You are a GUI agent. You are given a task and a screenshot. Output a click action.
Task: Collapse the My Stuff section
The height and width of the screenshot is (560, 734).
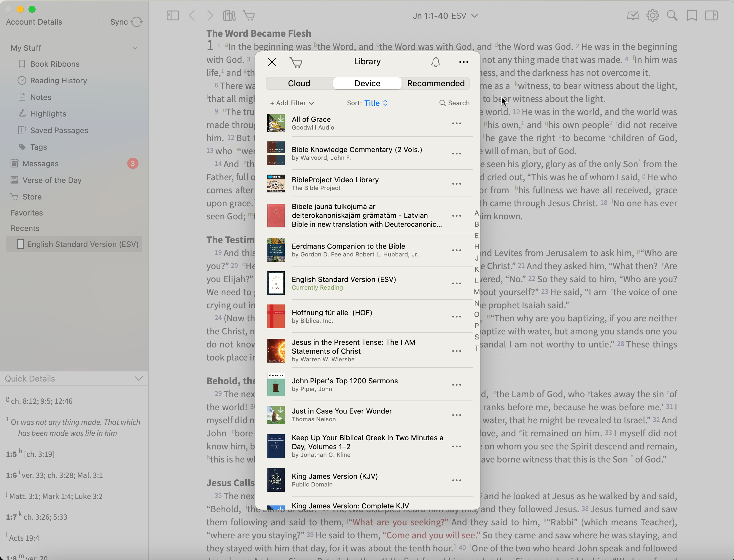pyautogui.click(x=135, y=48)
